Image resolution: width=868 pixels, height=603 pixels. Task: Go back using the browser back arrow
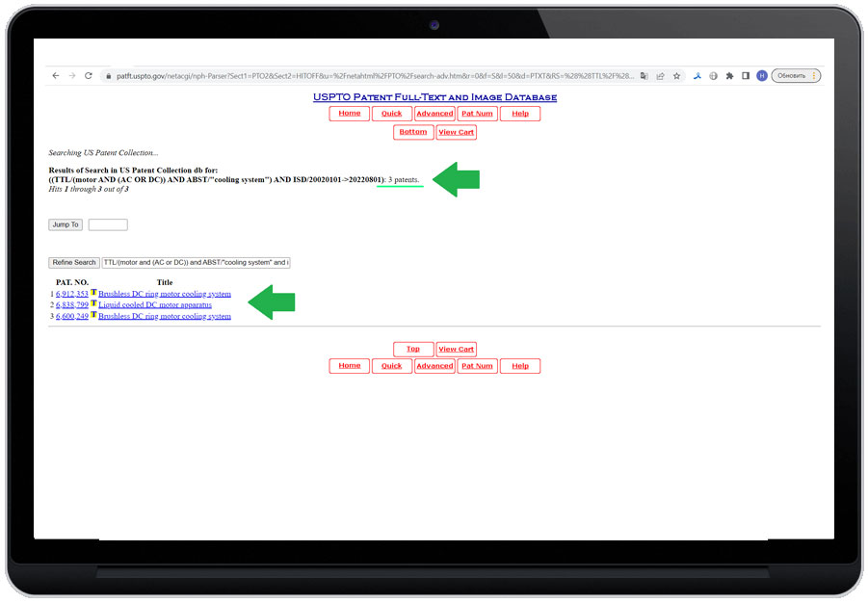click(x=55, y=76)
